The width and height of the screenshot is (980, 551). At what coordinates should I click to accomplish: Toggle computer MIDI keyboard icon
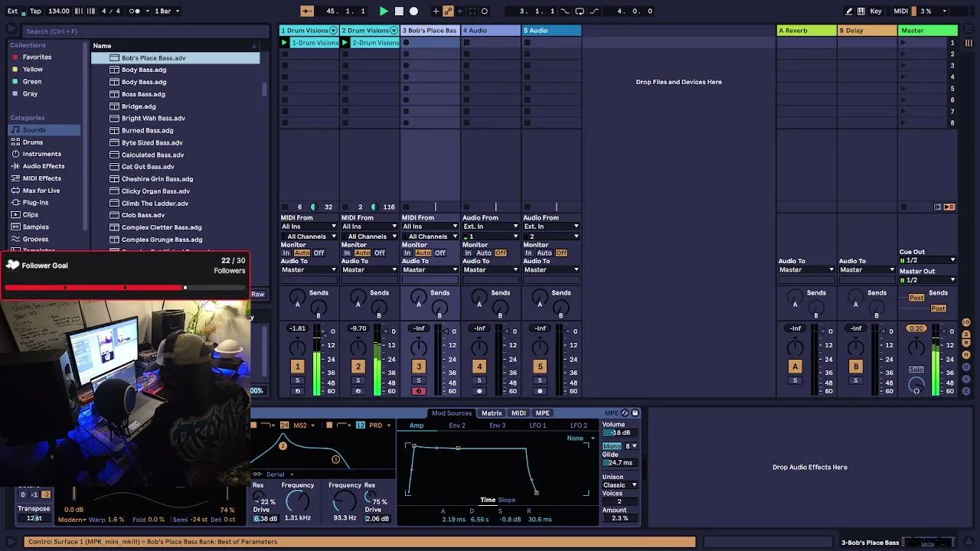click(x=861, y=11)
